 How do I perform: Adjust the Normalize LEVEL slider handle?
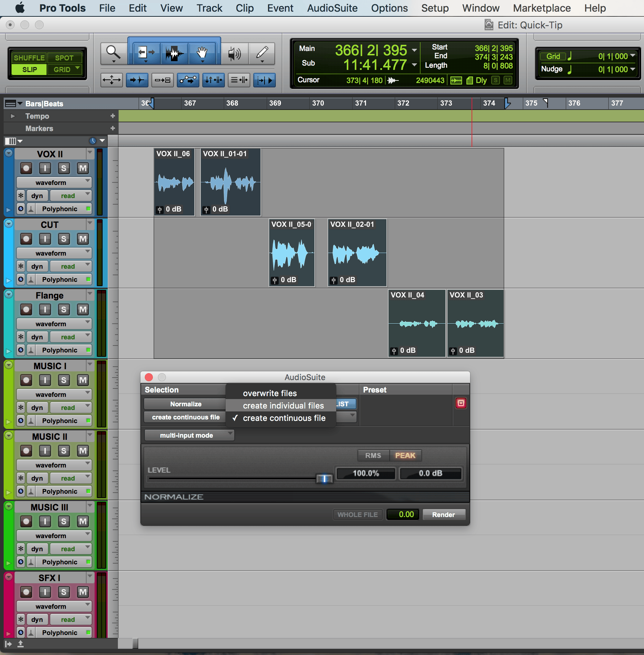pyautogui.click(x=324, y=478)
